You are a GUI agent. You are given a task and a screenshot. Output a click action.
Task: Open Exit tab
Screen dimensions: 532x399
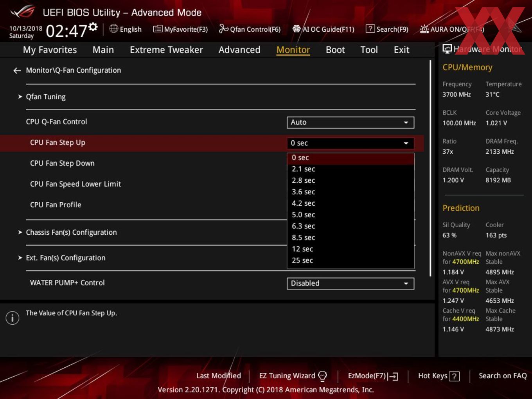pyautogui.click(x=401, y=50)
